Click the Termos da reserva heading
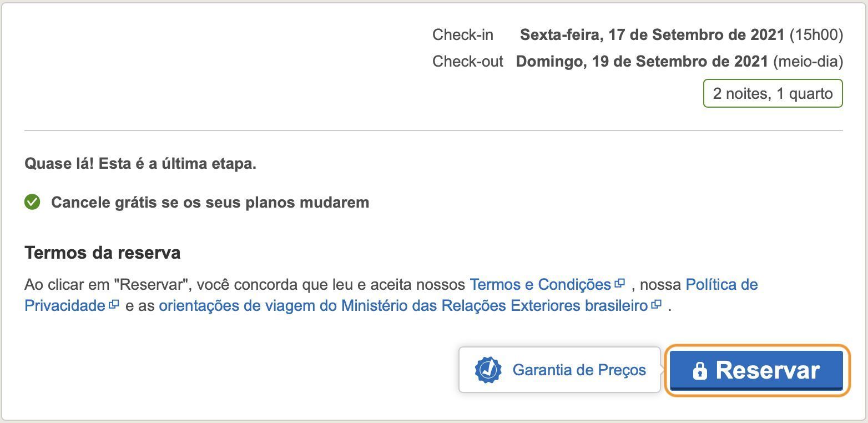This screenshot has width=868, height=423. point(103,253)
